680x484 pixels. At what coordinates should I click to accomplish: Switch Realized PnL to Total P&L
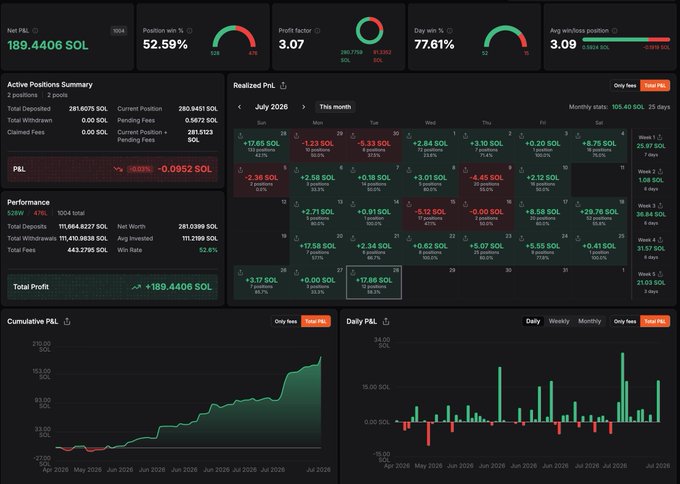pos(655,85)
